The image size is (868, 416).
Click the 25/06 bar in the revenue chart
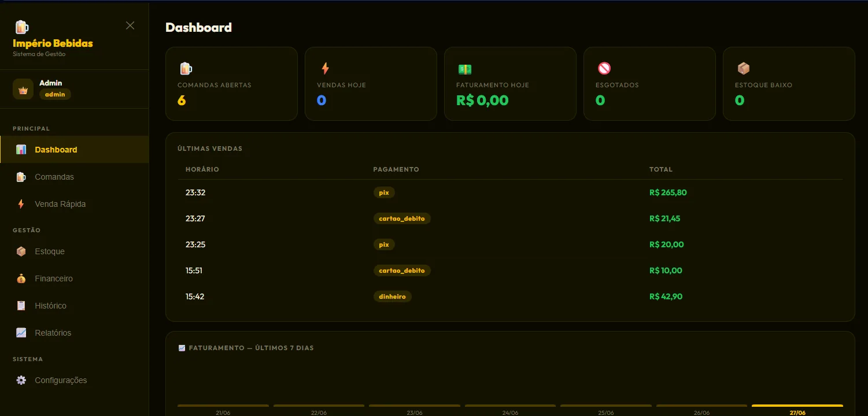pos(606,406)
